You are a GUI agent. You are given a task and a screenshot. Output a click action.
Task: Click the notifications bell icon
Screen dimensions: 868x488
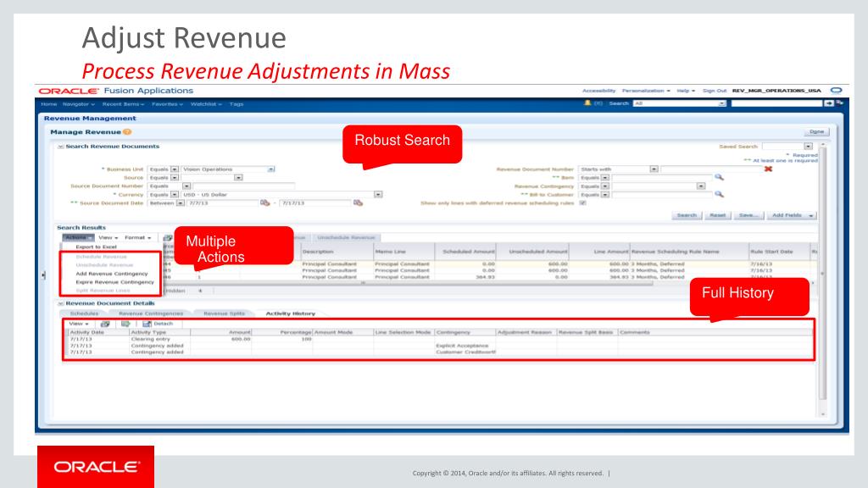pos(587,103)
